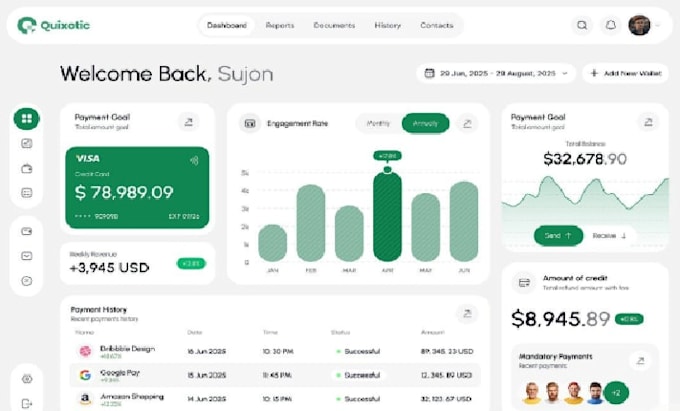Click the +3,945 USD weekly revenue
Screen dimensions: 680x411
tap(109, 267)
